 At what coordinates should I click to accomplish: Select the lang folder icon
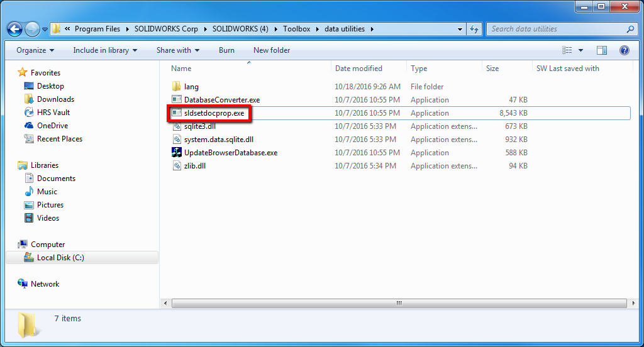click(x=176, y=86)
